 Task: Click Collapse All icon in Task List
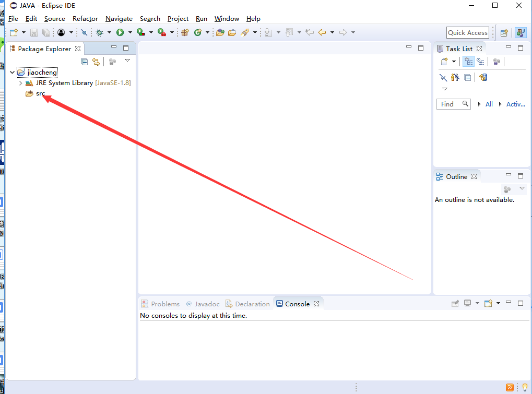pyautogui.click(x=468, y=78)
